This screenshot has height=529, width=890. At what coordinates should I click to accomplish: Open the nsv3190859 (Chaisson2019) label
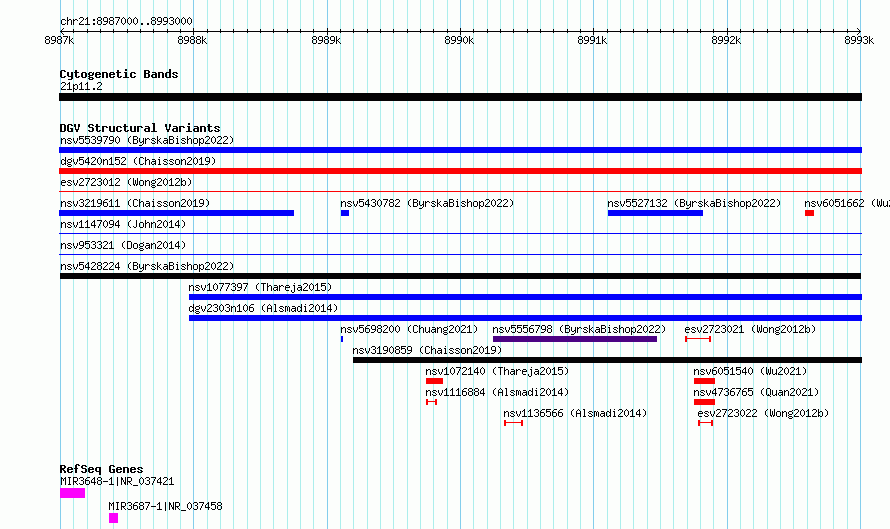427,350
